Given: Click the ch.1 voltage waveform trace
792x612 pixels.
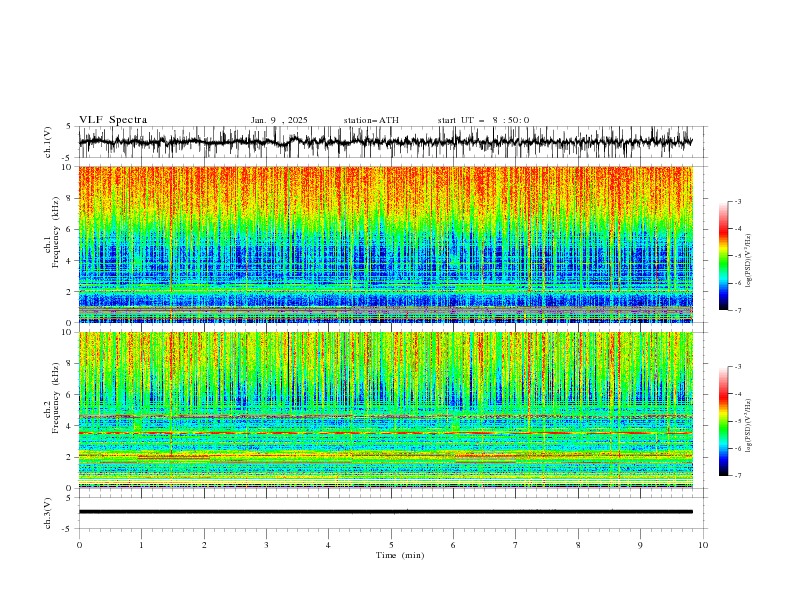Looking at the screenshot, I should point(385,142).
